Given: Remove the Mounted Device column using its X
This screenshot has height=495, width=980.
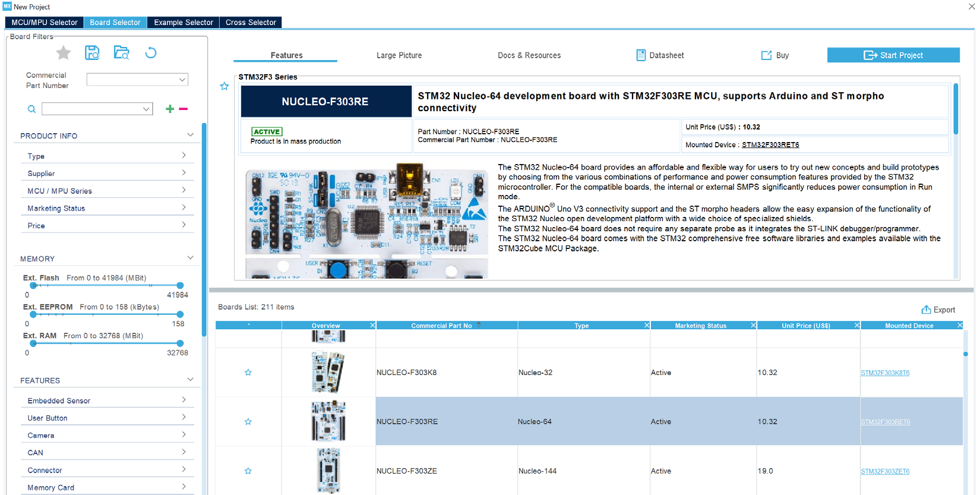Looking at the screenshot, I should (x=960, y=325).
